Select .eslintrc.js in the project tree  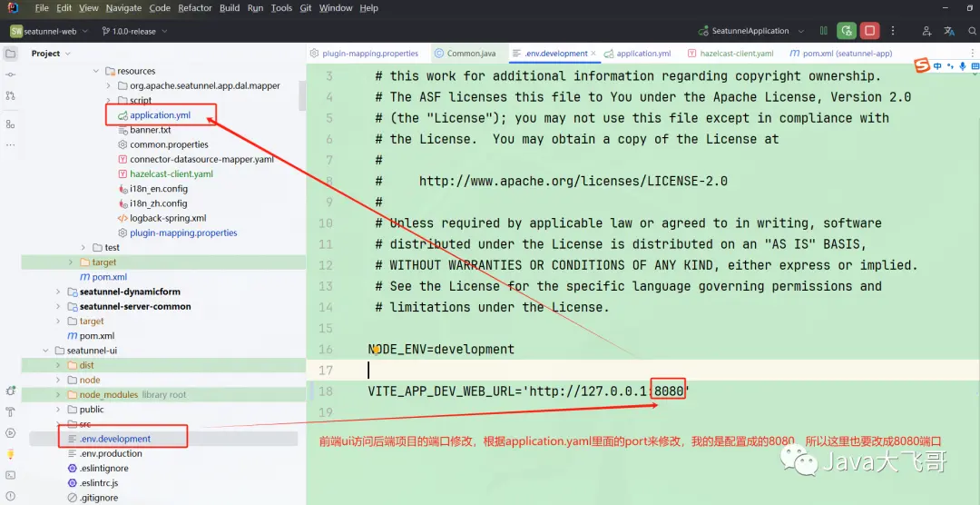pos(99,483)
